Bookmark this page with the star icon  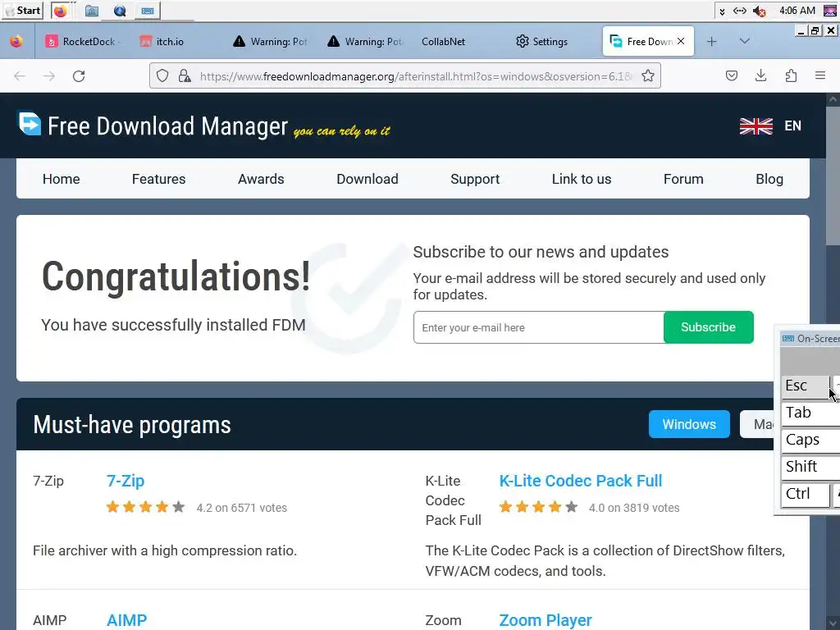pyautogui.click(x=648, y=76)
